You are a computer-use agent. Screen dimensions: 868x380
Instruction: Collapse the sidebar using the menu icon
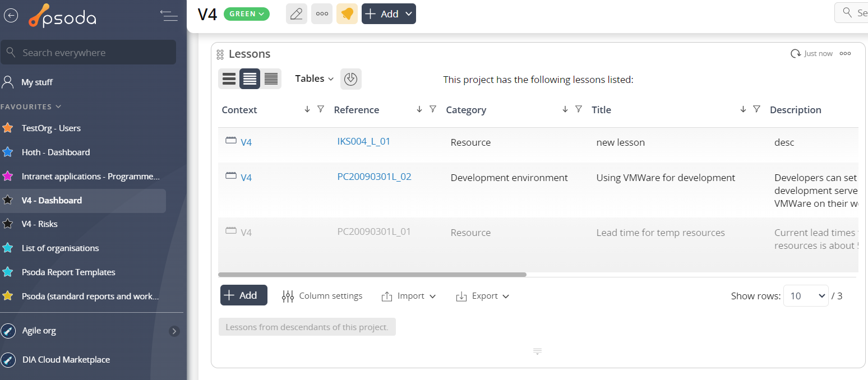(169, 16)
